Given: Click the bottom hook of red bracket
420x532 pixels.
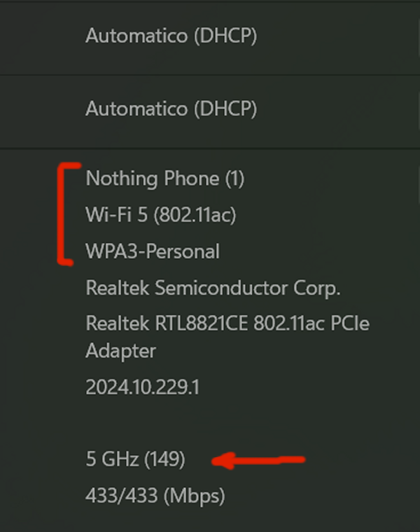Looking at the screenshot, I should click(x=66, y=262).
